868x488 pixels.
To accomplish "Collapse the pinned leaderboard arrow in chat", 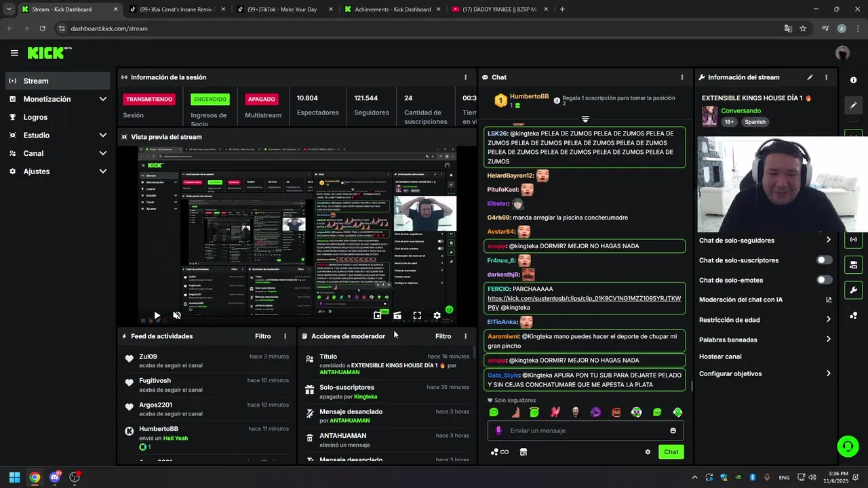I will 585,119.
